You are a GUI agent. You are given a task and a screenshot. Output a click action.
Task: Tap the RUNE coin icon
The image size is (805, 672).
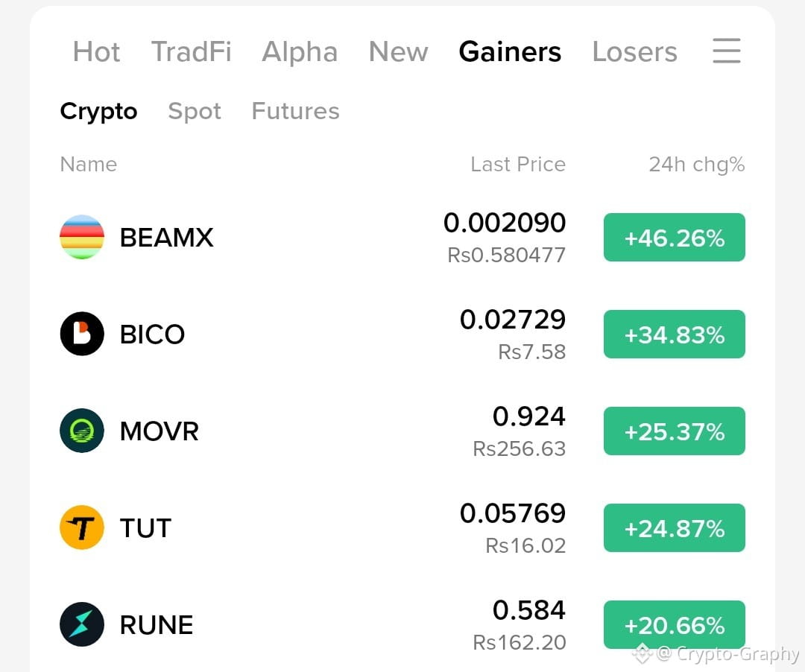pos(82,624)
